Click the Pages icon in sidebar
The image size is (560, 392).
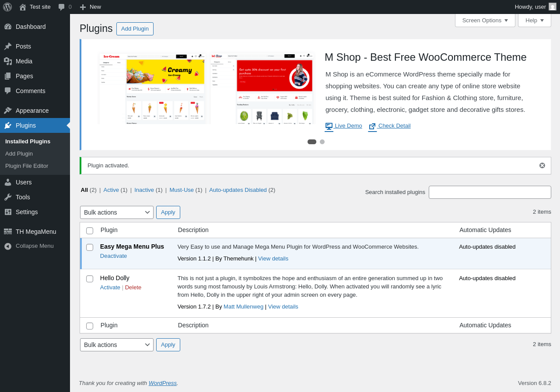point(8,76)
